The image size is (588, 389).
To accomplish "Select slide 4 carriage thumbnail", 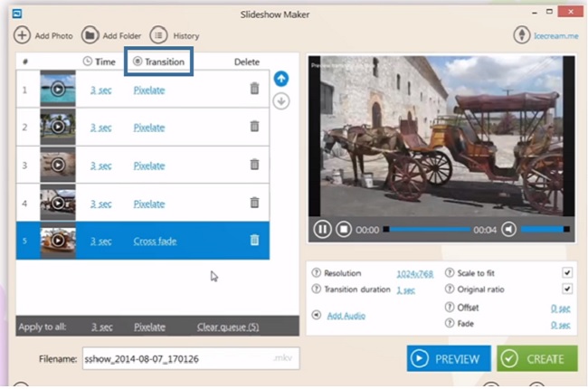I will [x=58, y=203].
